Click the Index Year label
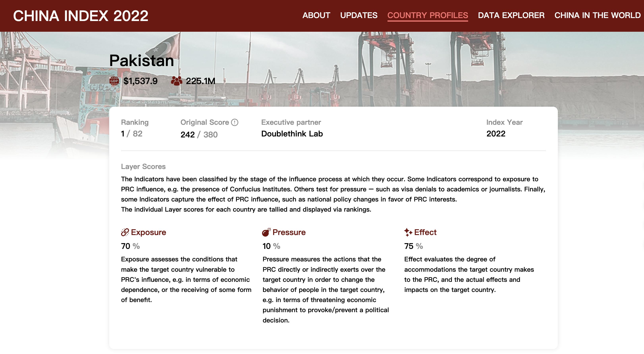 504,122
